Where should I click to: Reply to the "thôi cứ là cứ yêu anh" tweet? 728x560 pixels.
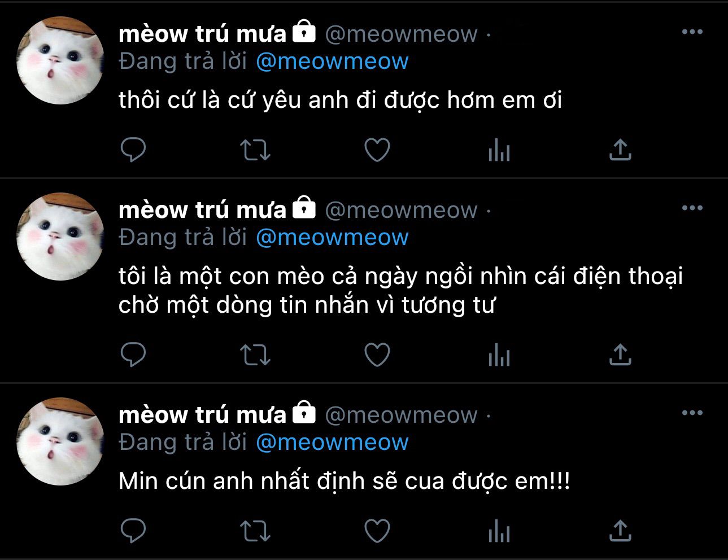coord(133,150)
